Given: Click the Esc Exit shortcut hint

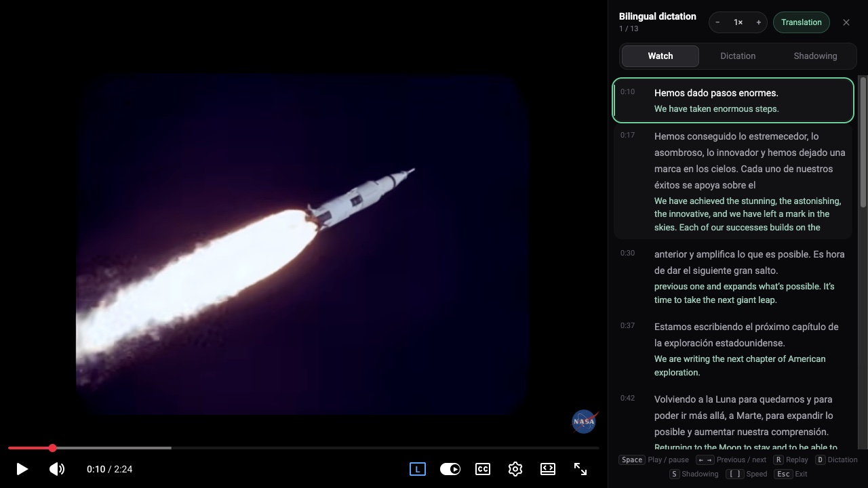Looking at the screenshot, I should pos(791,474).
